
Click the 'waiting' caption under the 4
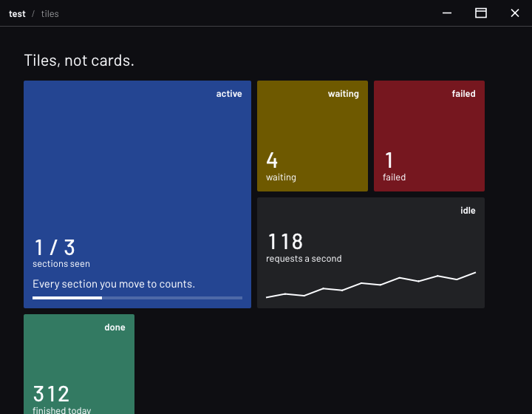(x=281, y=177)
